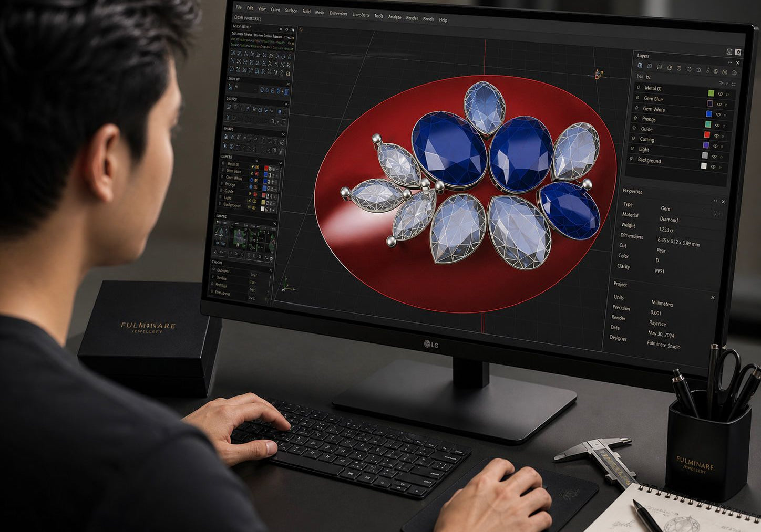Toggle the lock icon for Guide layer
Image resolution: width=761 pixels, height=532 pixels.
click(x=724, y=137)
